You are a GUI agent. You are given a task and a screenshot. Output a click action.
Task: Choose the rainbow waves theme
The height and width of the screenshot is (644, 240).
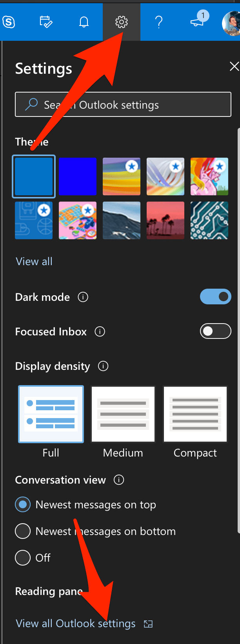(x=122, y=176)
